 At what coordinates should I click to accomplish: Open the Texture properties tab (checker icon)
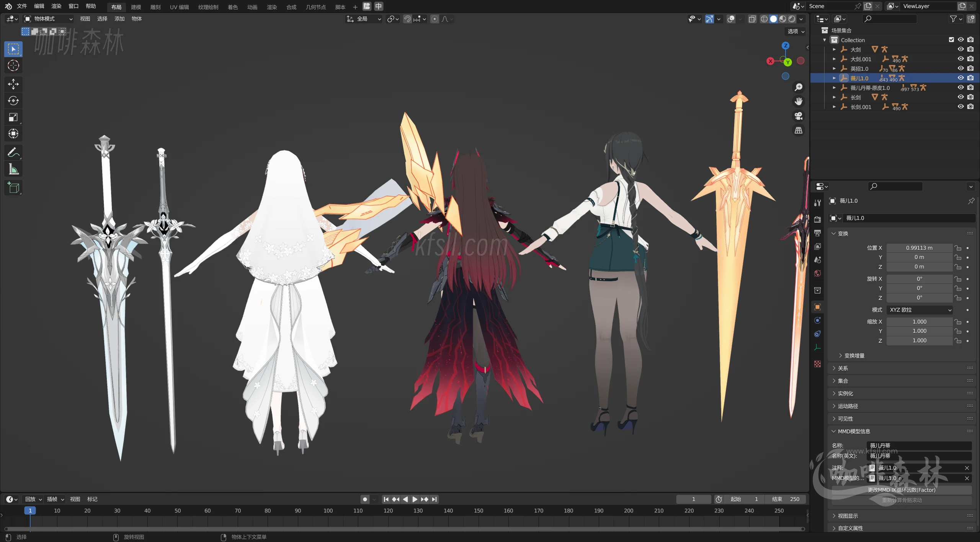point(817,364)
